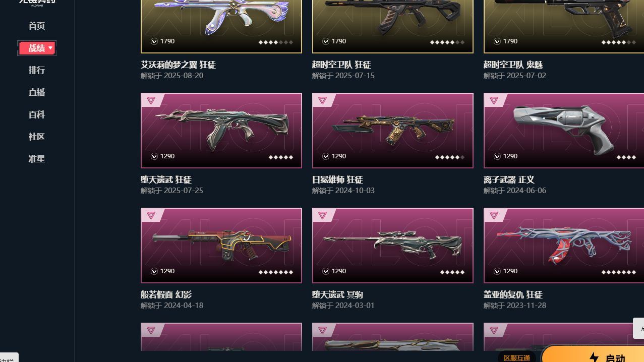This screenshot has height=362, width=644.
Task: Click the lightning icon on the 启动 button
Action: click(594, 358)
